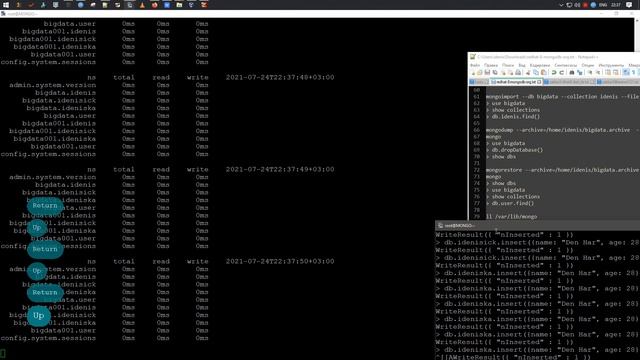Toggle synchronized vertical scrolling in Notepad++
This screenshot has width=640, height=360.
tap(608, 72)
